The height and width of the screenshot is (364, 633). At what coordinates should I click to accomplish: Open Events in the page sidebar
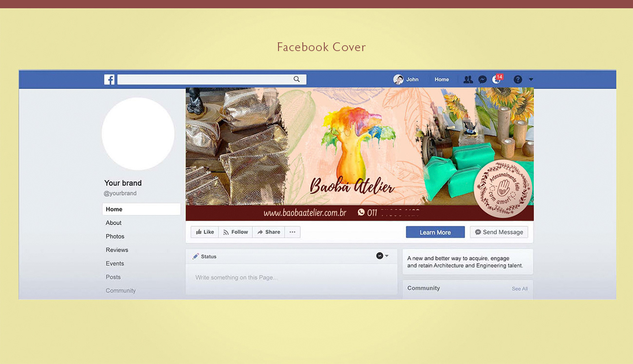115,264
